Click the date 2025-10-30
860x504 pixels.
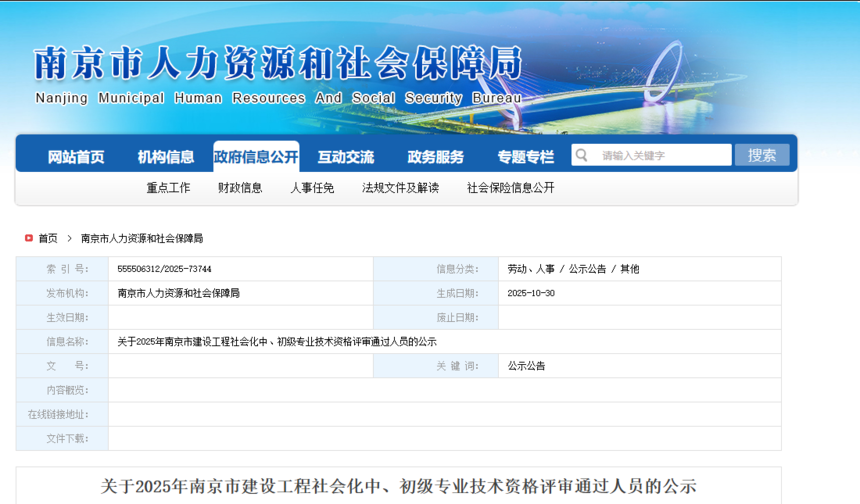click(531, 293)
